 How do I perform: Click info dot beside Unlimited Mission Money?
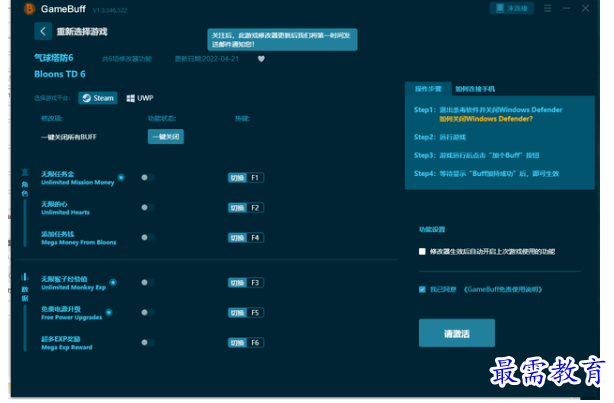point(121,177)
